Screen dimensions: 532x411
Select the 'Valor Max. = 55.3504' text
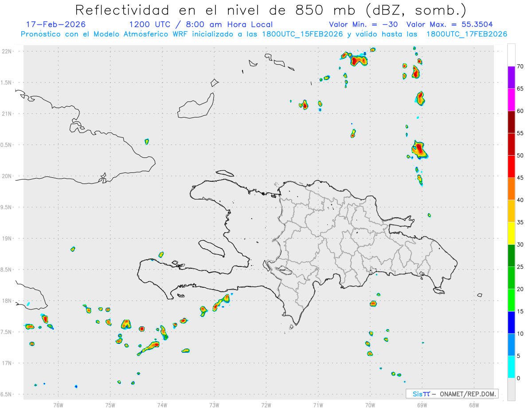[x=450, y=24]
